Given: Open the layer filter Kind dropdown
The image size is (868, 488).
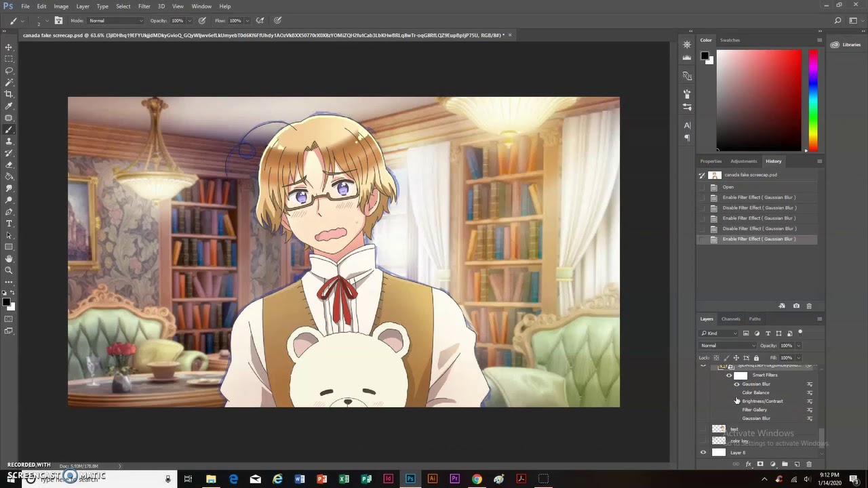Looking at the screenshot, I should point(719,333).
